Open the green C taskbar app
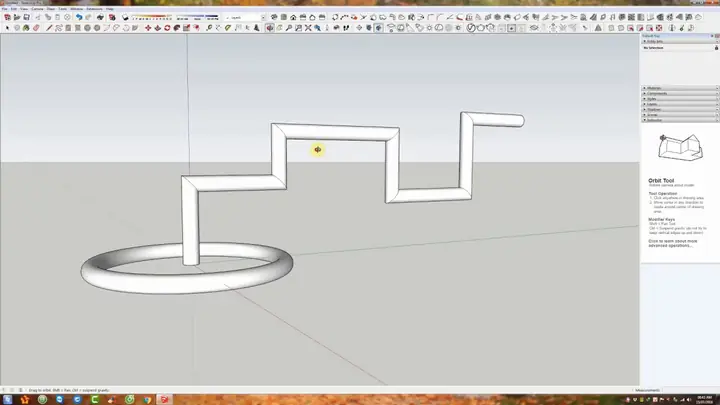The image size is (720, 405). coord(95,399)
